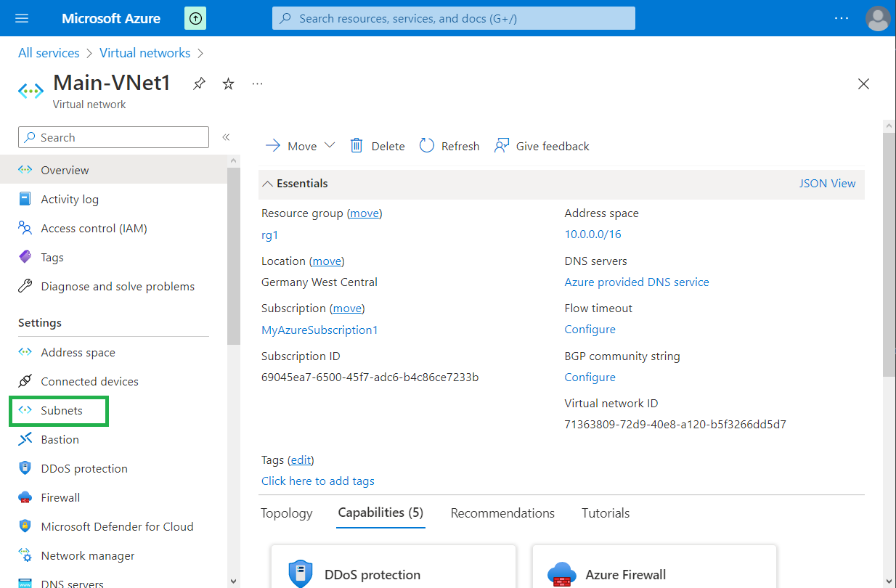Click edit link next to Tags
This screenshot has width=896, height=588.
tap(301, 460)
